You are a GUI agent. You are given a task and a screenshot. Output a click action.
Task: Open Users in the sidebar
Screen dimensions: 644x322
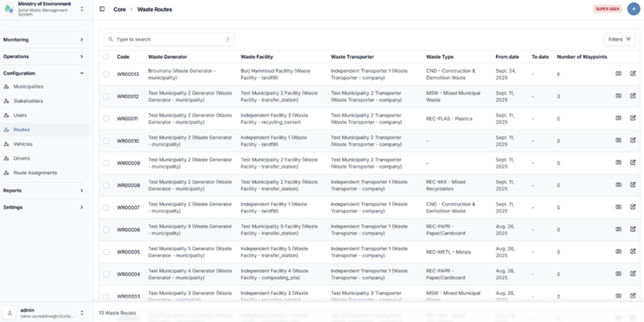[45, 115]
